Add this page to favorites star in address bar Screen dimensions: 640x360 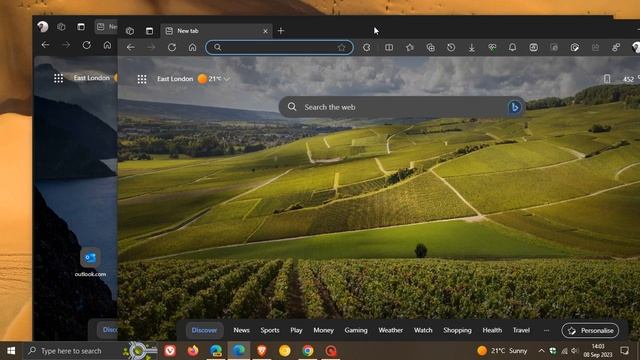[x=341, y=47]
